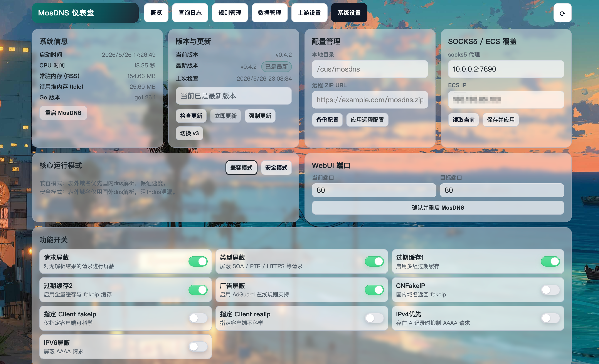
Task: Turn off 过期缓存1 switch
Action: pos(550,262)
